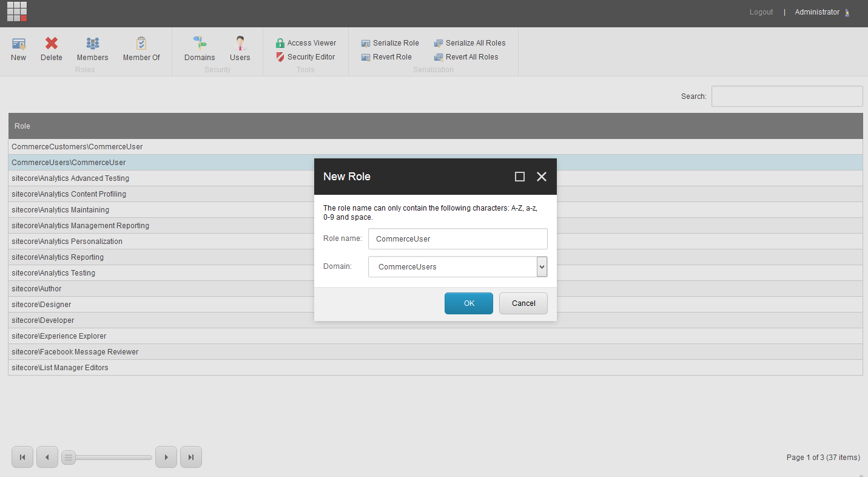
Task: Click the Administrator user icon
Action: (847, 12)
